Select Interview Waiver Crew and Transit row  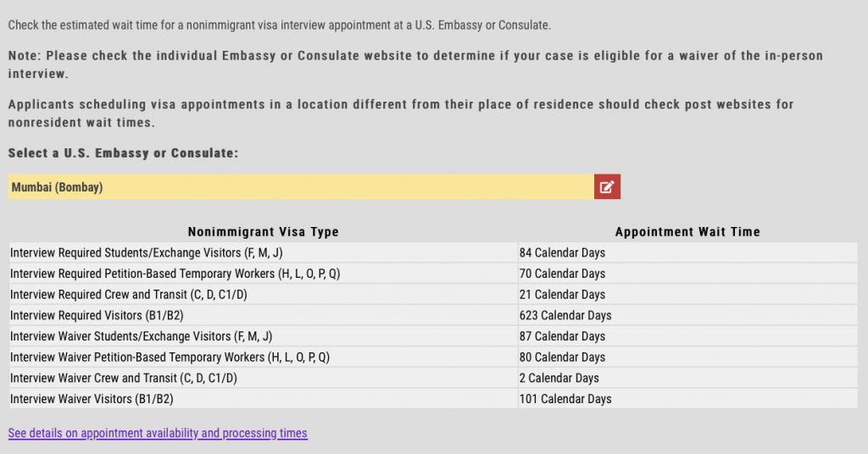433,379
